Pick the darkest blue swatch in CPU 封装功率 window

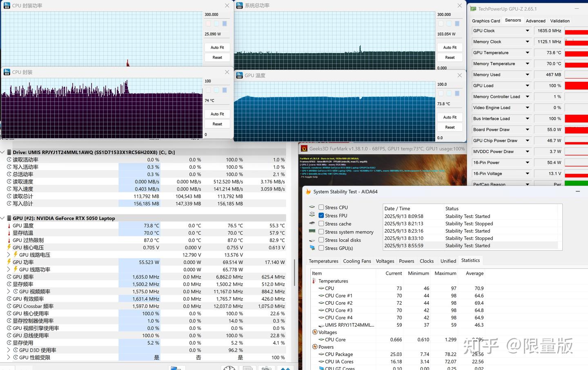point(224,24)
